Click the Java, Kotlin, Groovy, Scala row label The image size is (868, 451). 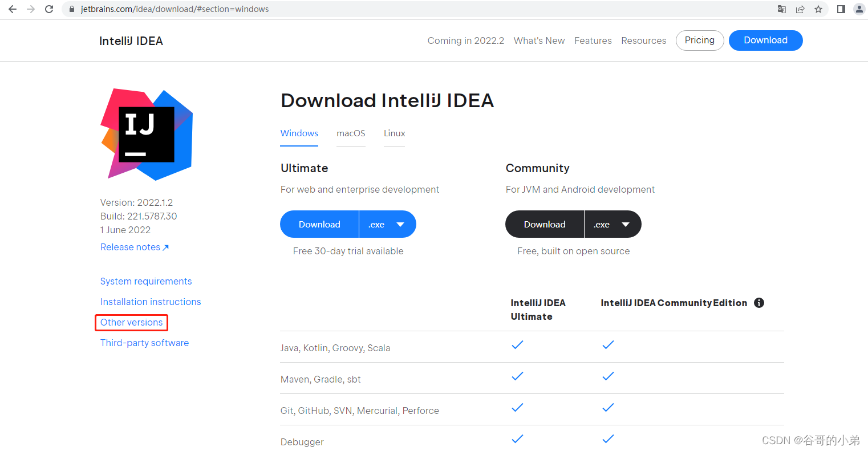click(335, 348)
